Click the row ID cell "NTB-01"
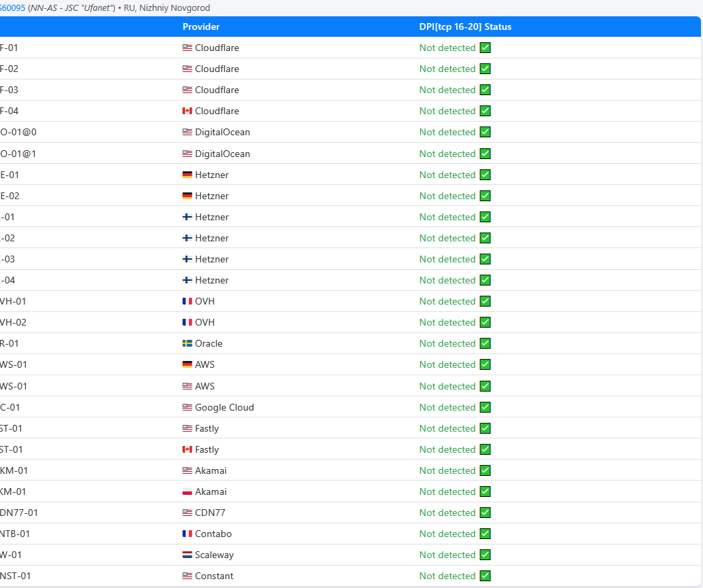 (x=15, y=534)
